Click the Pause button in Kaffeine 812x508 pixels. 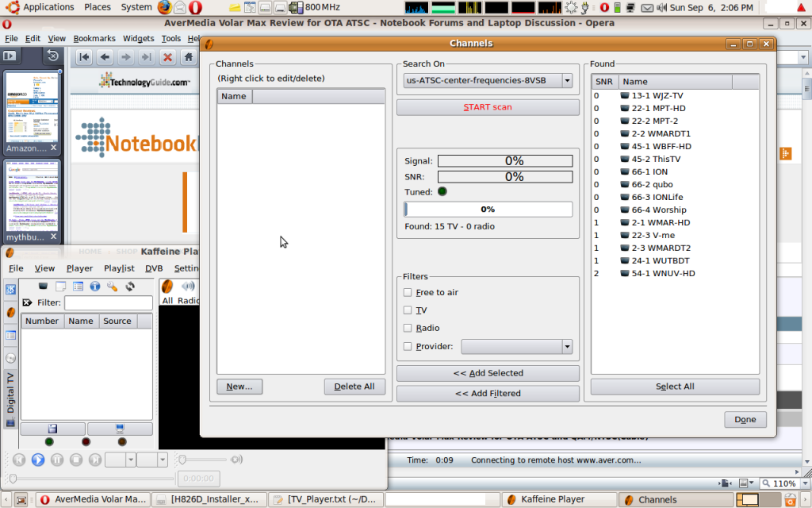click(57, 460)
